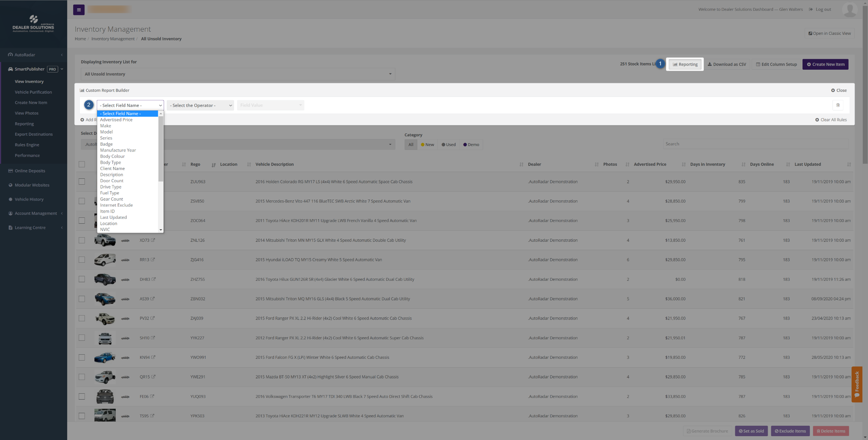This screenshot has width=868, height=440.
Task: Tick checkbox for rego ZUU963 row
Action: tap(82, 182)
